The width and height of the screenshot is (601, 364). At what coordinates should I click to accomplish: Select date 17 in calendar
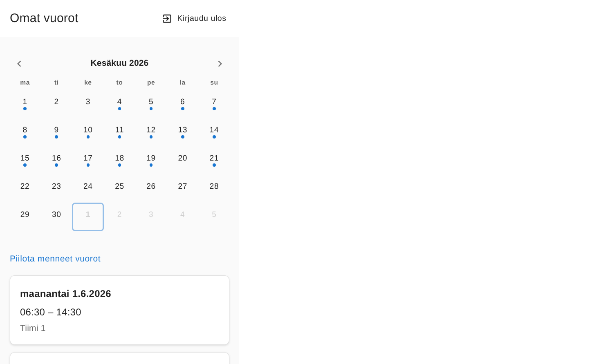[88, 161]
